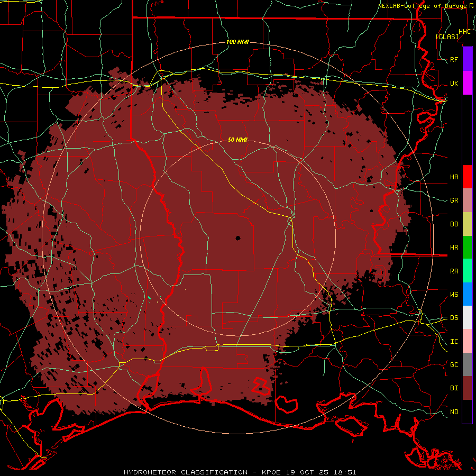Click the IC legend label
476x476 pixels.
(x=454, y=342)
